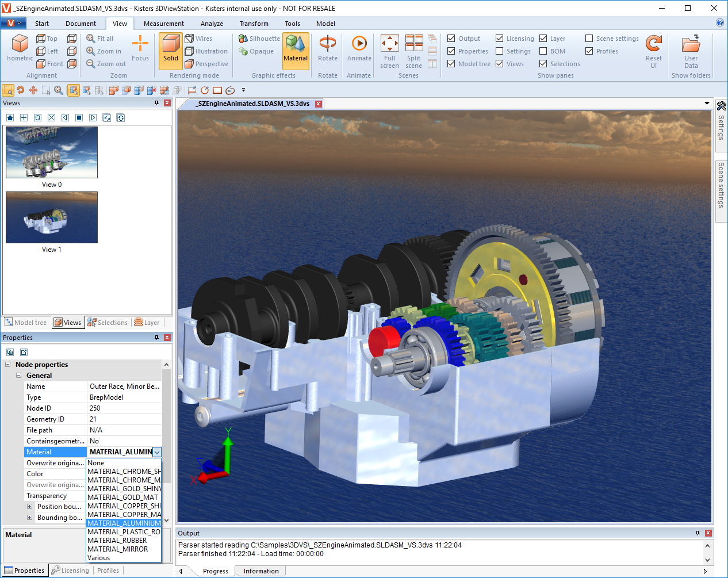Viewport: 728px width, 578px height.
Task: Open the Measurement ribbon tab
Action: coord(164,24)
